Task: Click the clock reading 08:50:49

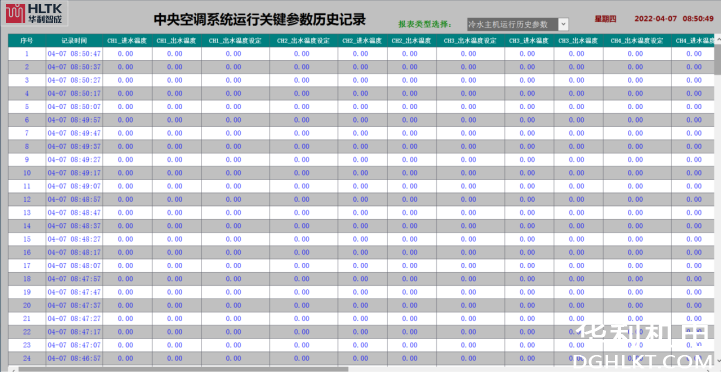Action: 698,19
